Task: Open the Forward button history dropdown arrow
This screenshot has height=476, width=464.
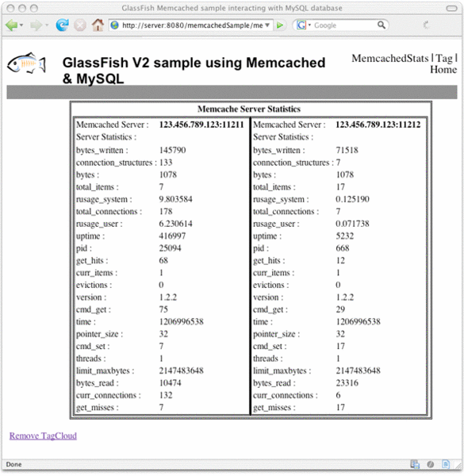Action: point(47,25)
